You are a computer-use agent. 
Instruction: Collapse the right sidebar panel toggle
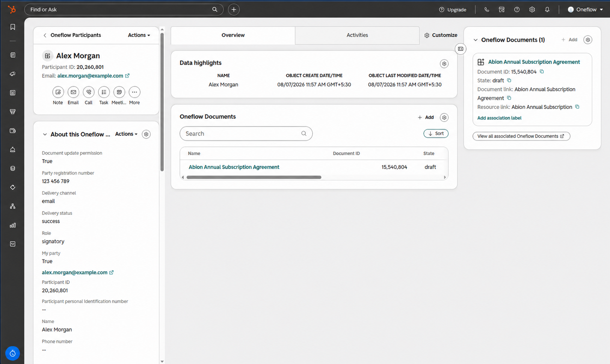pyautogui.click(x=461, y=49)
